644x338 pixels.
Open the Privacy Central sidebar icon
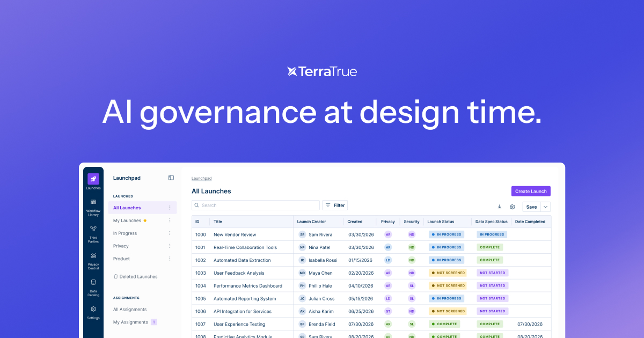[x=93, y=255]
